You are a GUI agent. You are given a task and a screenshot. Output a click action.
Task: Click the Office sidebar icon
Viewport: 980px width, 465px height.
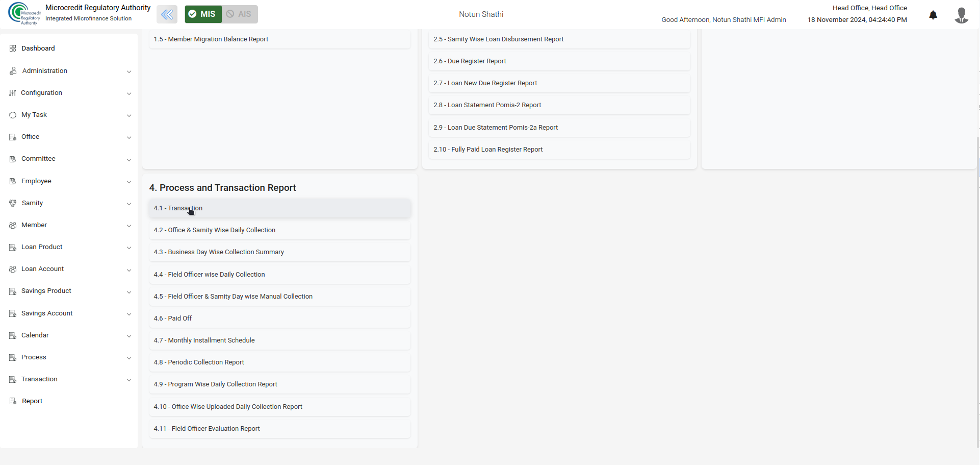[13, 137]
